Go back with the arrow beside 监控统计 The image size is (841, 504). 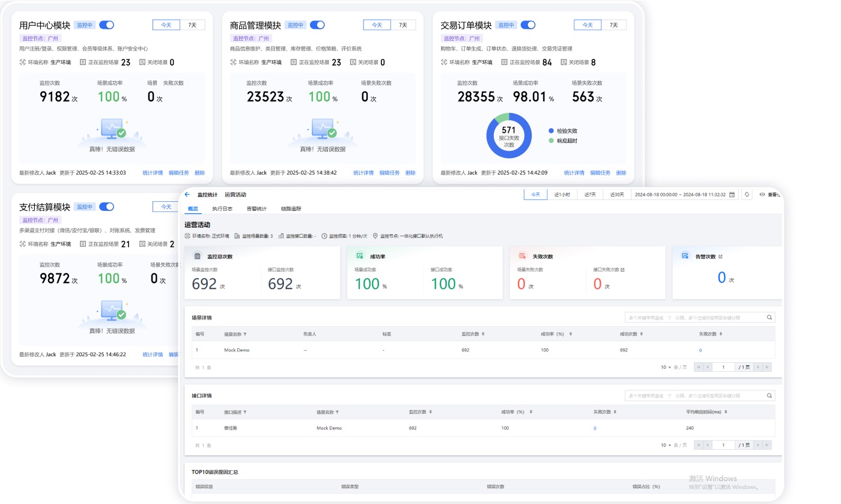pyautogui.click(x=187, y=195)
